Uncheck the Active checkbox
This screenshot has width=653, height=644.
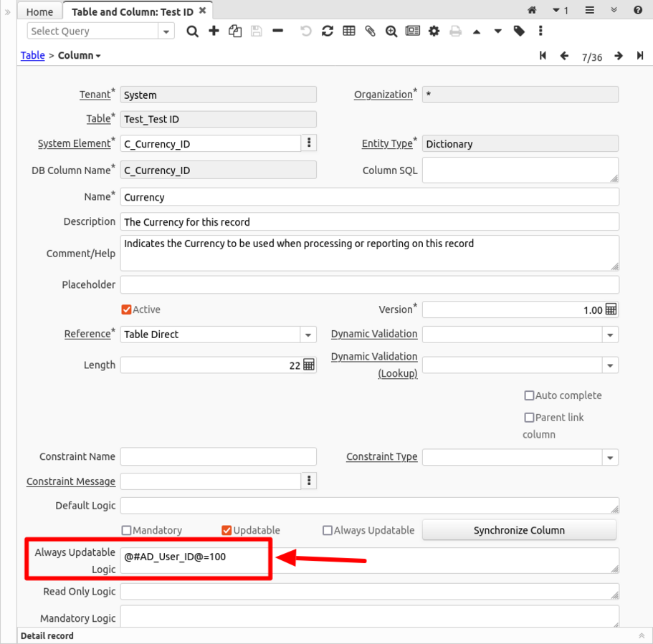[x=127, y=309]
